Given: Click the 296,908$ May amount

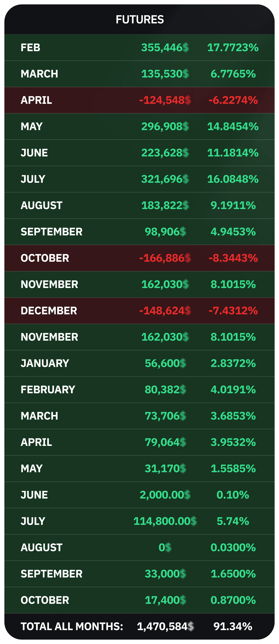Looking at the screenshot, I should coord(165,126).
